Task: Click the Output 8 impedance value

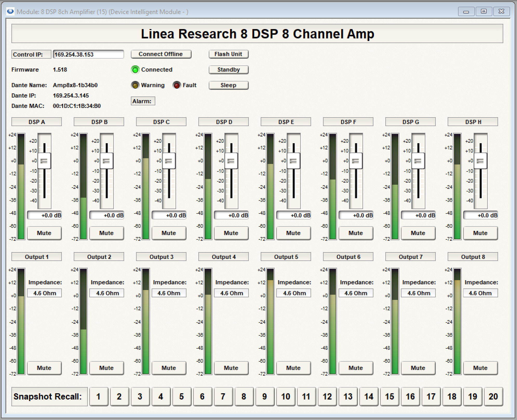Action: point(481,293)
